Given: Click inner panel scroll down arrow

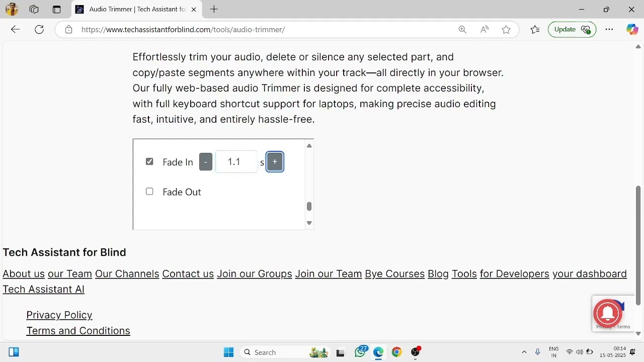Looking at the screenshot, I should click(309, 223).
